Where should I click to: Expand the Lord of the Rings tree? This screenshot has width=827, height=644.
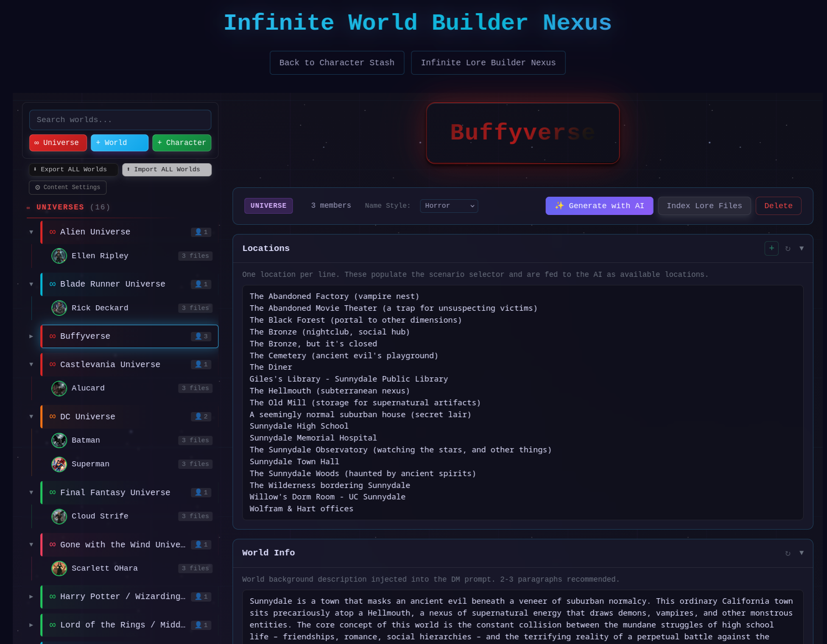coord(31,625)
